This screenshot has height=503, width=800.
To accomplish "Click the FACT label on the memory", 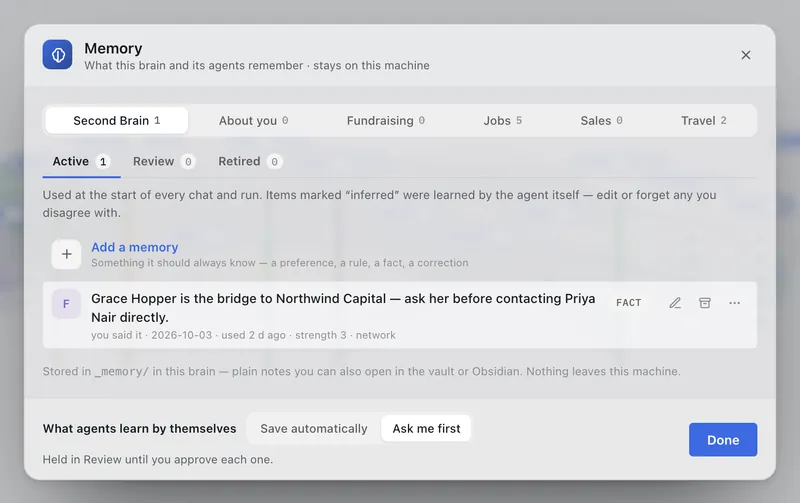I will [629, 303].
